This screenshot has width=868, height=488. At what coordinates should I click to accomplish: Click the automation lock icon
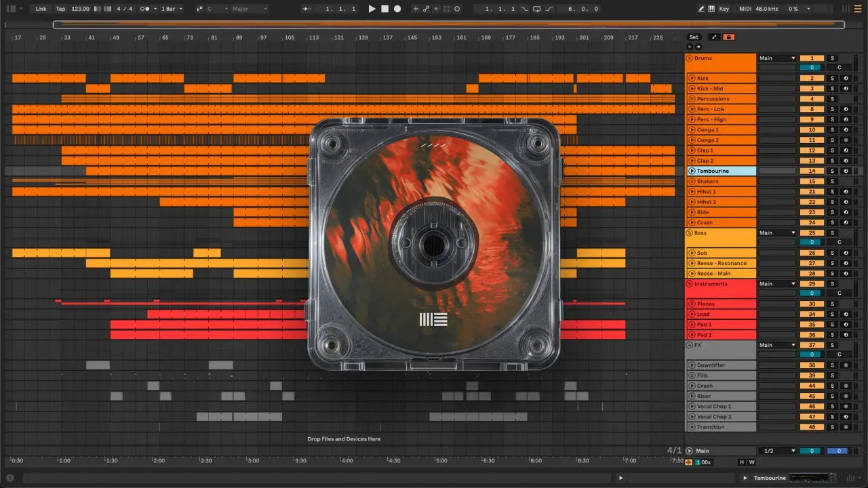pyautogui.click(x=729, y=37)
